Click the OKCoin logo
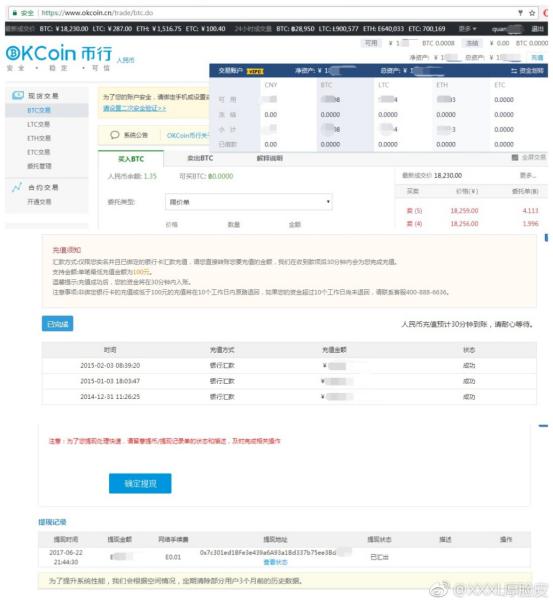The width and height of the screenshot is (553, 603). tap(58, 53)
